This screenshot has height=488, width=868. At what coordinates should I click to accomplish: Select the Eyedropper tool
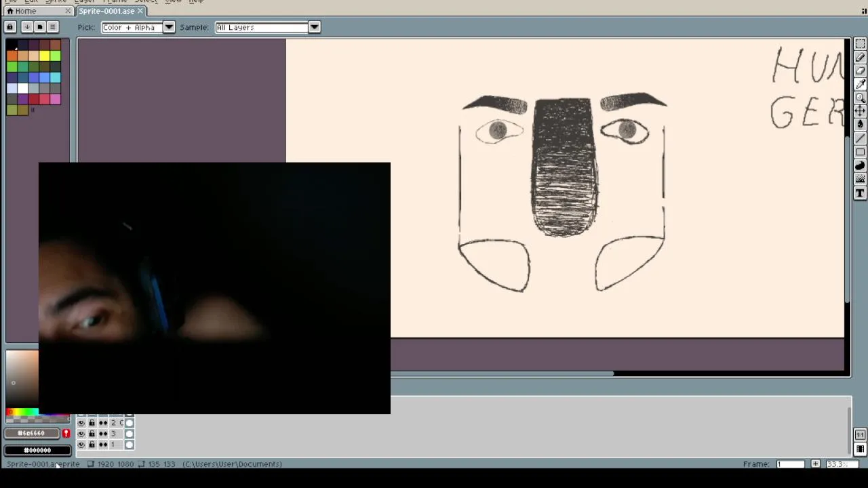click(x=860, y=85)
